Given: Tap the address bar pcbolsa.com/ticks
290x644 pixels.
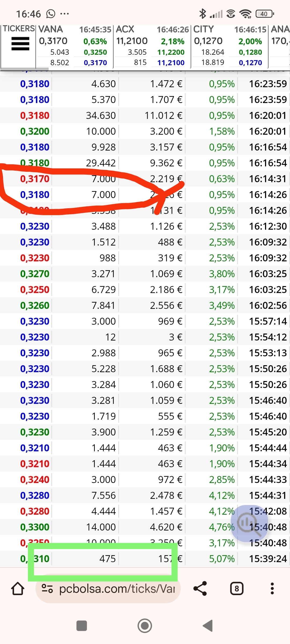Looking at the screenshot, I should 108,588.
